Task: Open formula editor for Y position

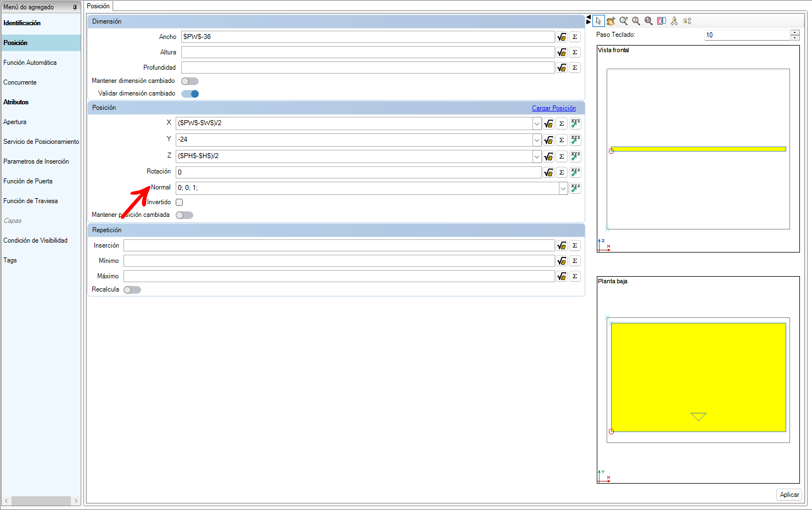Action: (x=548, y=140)
